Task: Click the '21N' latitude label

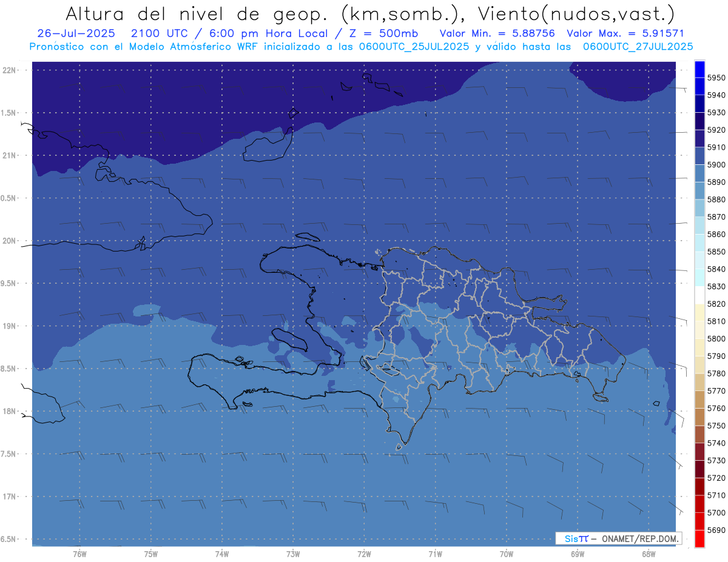Action: [9, 155]
